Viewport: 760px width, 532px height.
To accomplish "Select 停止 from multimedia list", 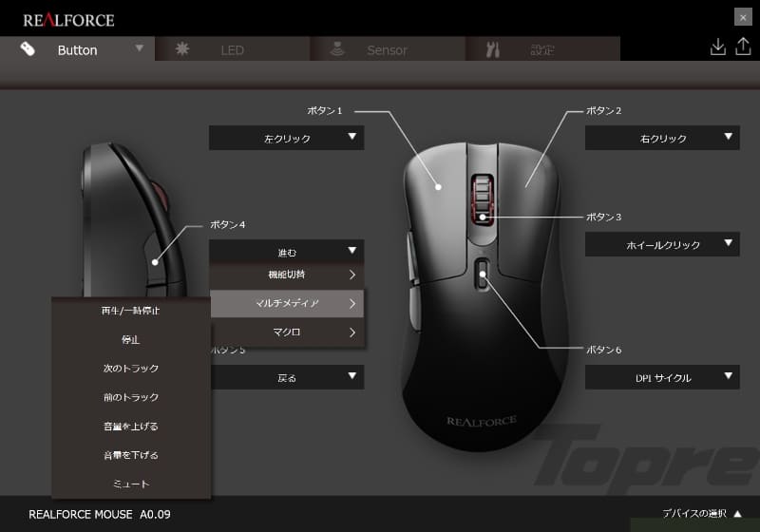I will coord(131,339).
